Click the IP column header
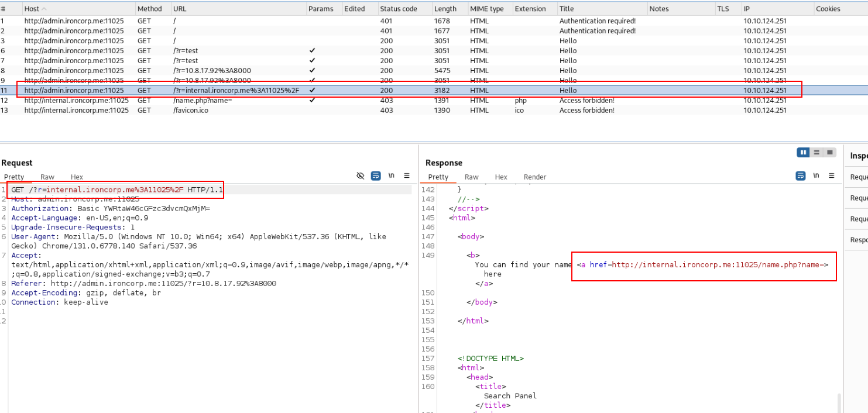868x413 pixels. click(x=777, y=9)
